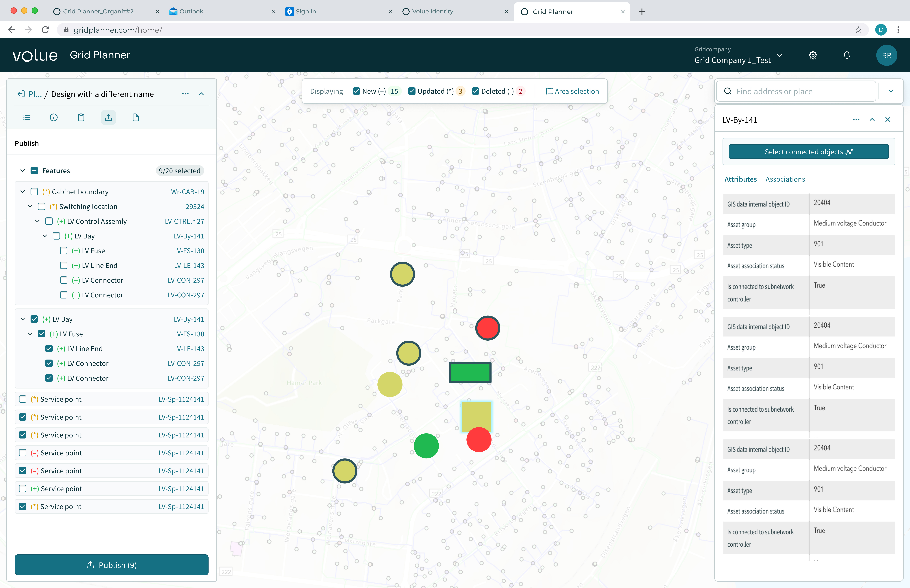Open settings gear icon in the header
This screenshot has height=588, width=910.
813,55
